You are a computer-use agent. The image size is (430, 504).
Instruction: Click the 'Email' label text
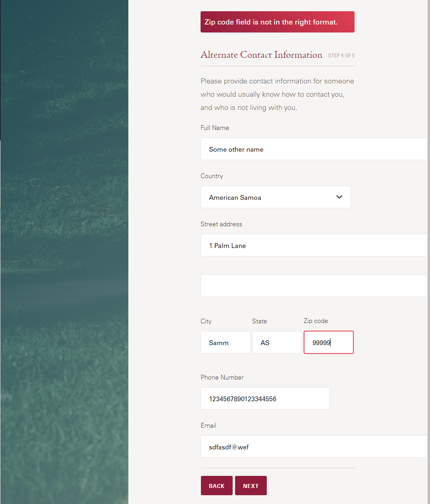point(208,425)
